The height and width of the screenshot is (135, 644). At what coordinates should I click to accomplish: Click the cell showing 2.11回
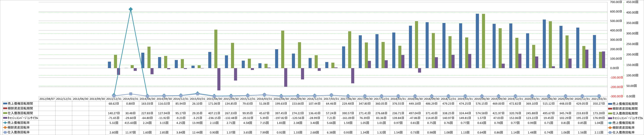[599, 132]
